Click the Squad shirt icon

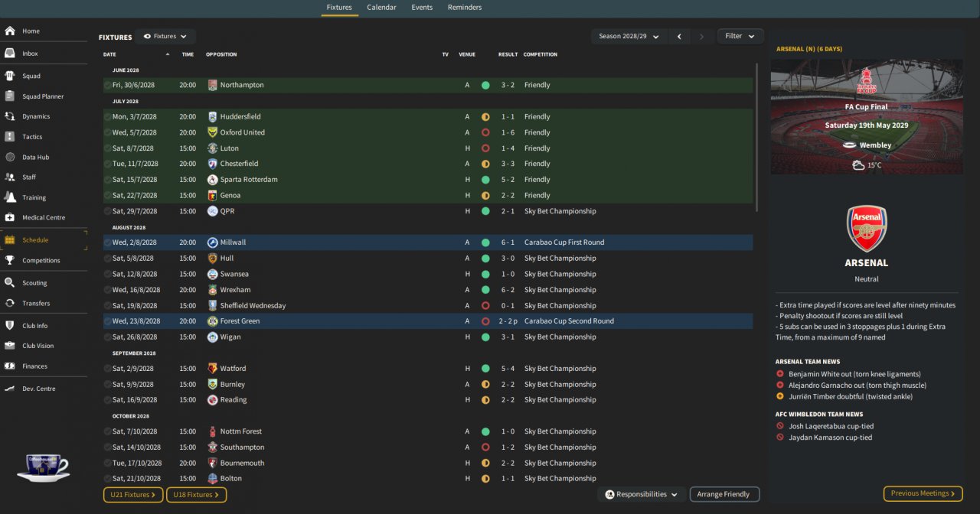(x=10, y=76)
